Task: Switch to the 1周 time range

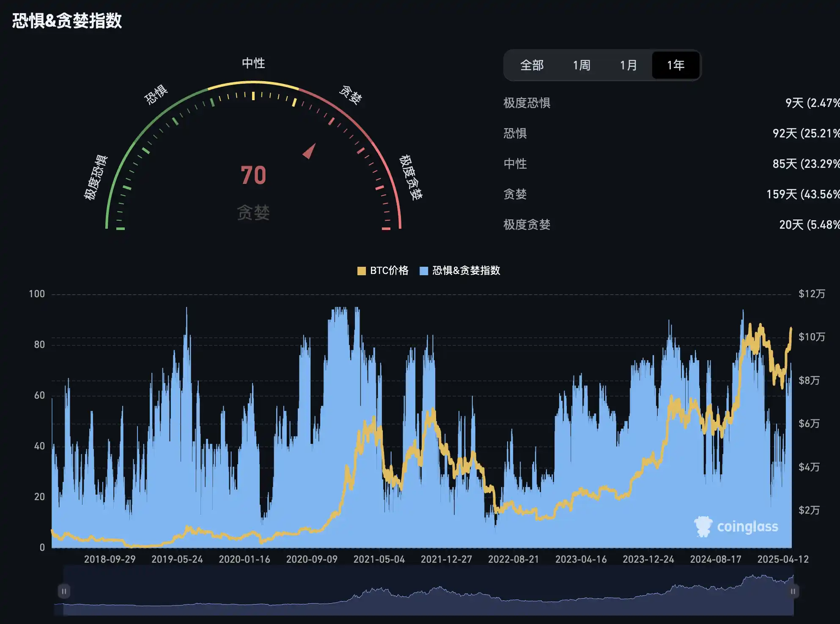Action: click(581, 65)
